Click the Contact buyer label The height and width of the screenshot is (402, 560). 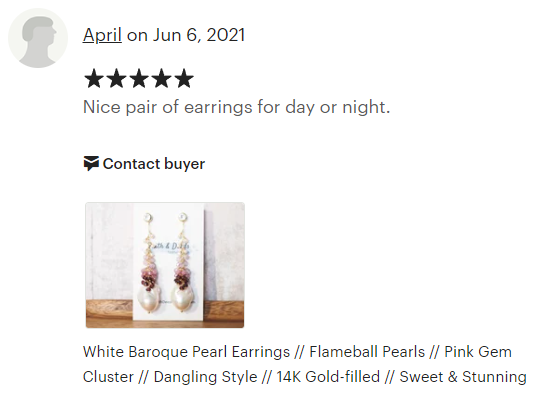coord(154,164)
